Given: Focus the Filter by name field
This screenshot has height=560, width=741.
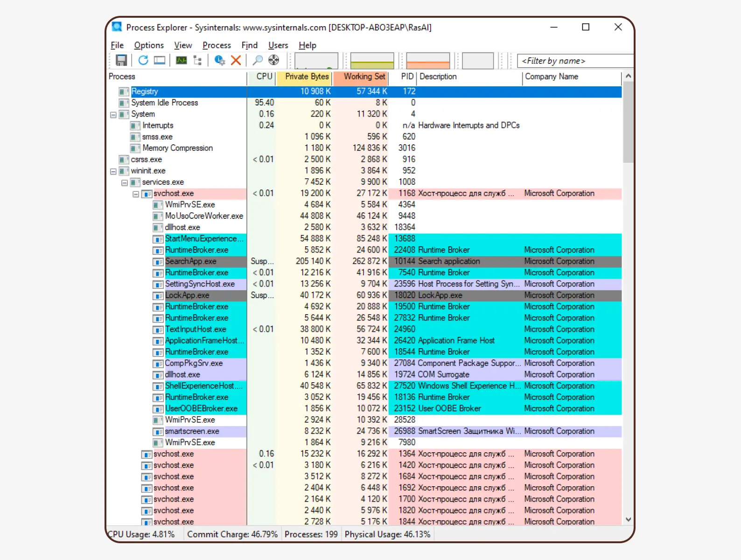Looking at the screenshot, I should tap(576, 61).
